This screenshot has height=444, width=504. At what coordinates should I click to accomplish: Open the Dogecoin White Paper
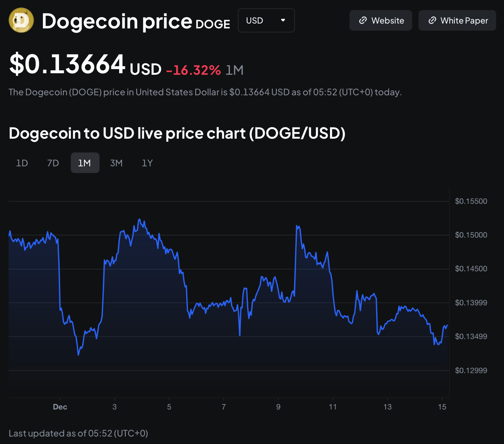click(457, 21)
